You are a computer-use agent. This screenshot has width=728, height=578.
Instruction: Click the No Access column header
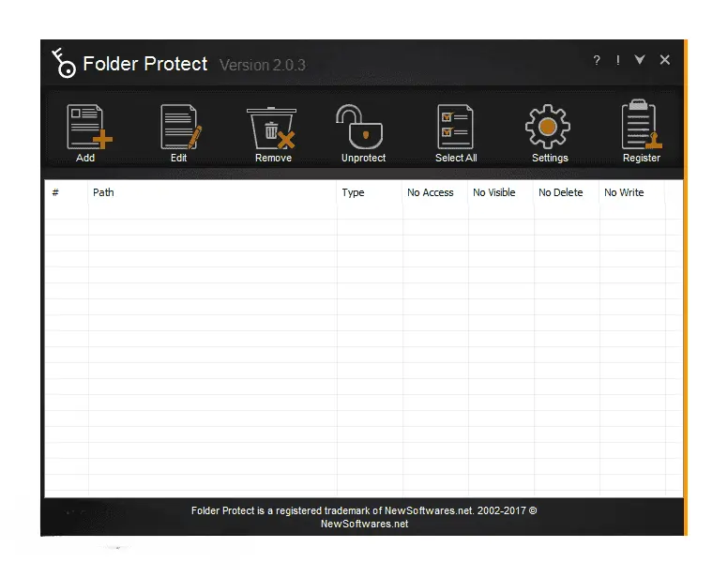435,192
